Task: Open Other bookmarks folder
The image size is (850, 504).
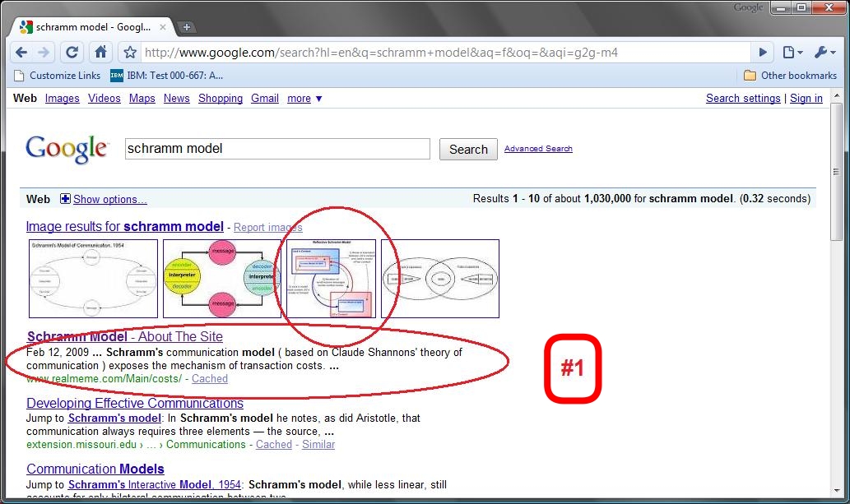Action: [x=790, y=76]
